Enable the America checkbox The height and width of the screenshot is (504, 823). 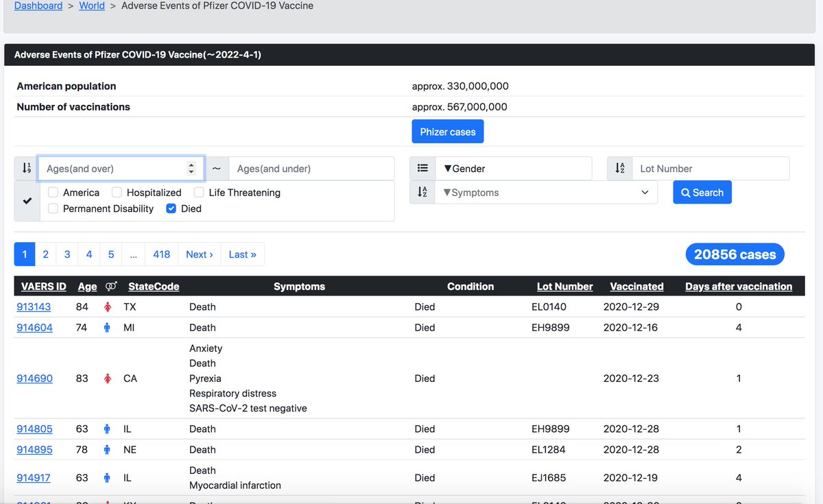point(53,193)
